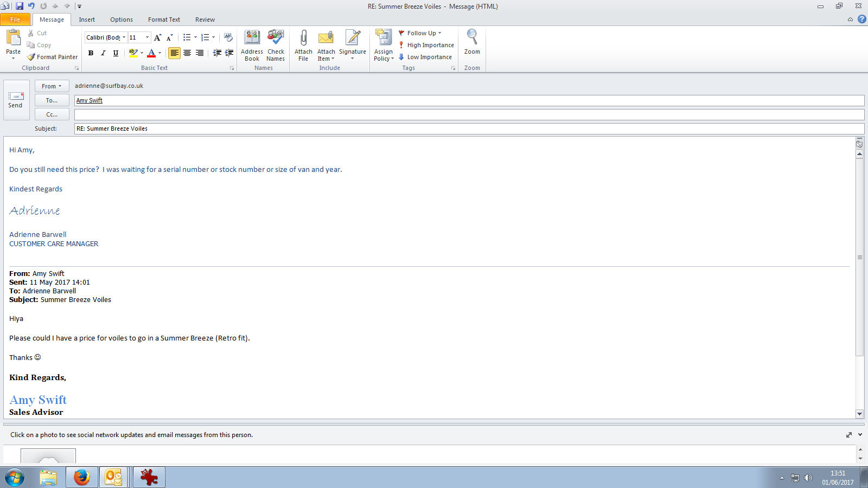This screenshot has height=488, width=868.
Task: Center-align the paragraph text
Action: tap(187, 53)
